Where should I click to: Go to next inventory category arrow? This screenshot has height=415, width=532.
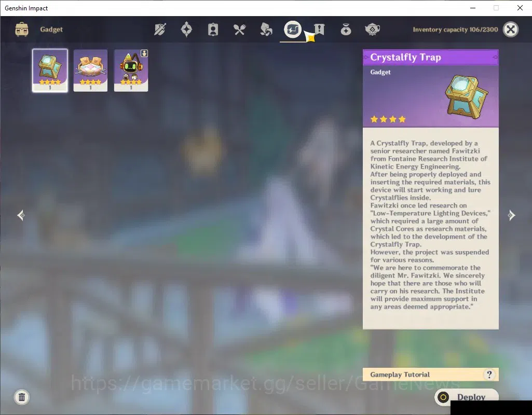[x=511, y=215]
